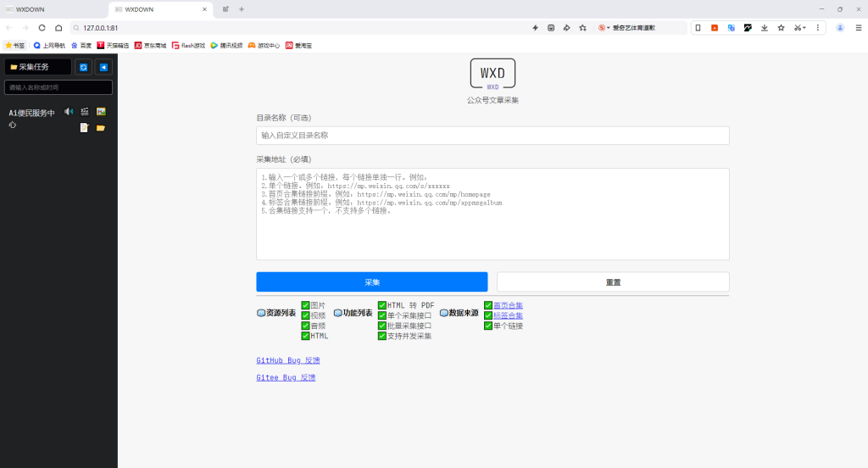868x468 pixels.
Task: Click the browser back arrow
Action: click(x=8, y=28)
